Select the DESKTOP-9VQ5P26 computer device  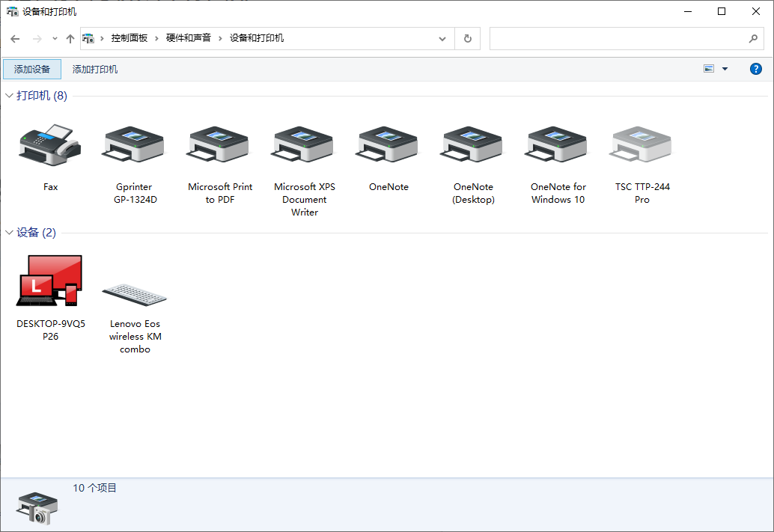pyautogui.click(x=50, y=281)
